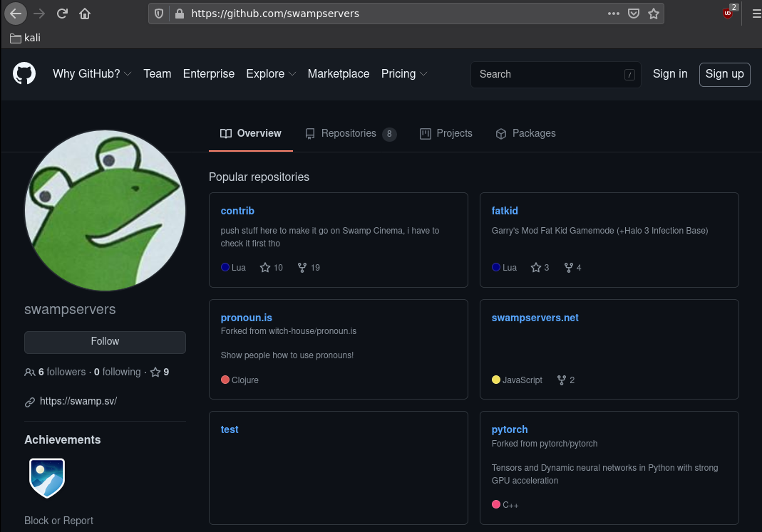This screenshot has width=762, height=532.
Task: Click the Repositories count badge 8
Action: tap(389, 134)
